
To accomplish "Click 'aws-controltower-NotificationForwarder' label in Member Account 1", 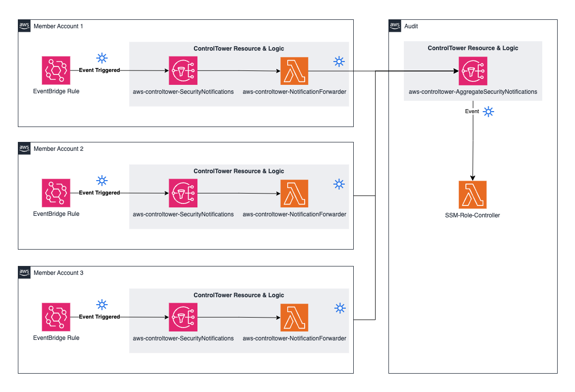I will [x=295, y=92].
